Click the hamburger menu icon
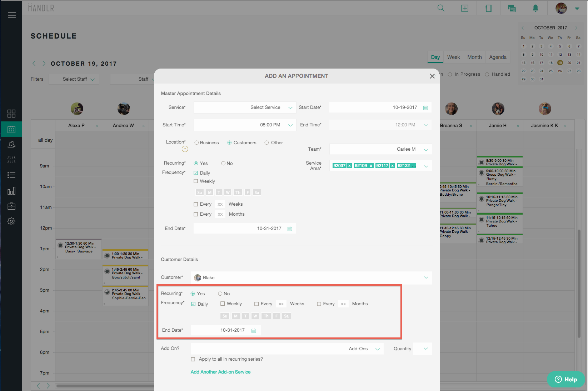The image size is (588, 391). (x=12, y=15)
